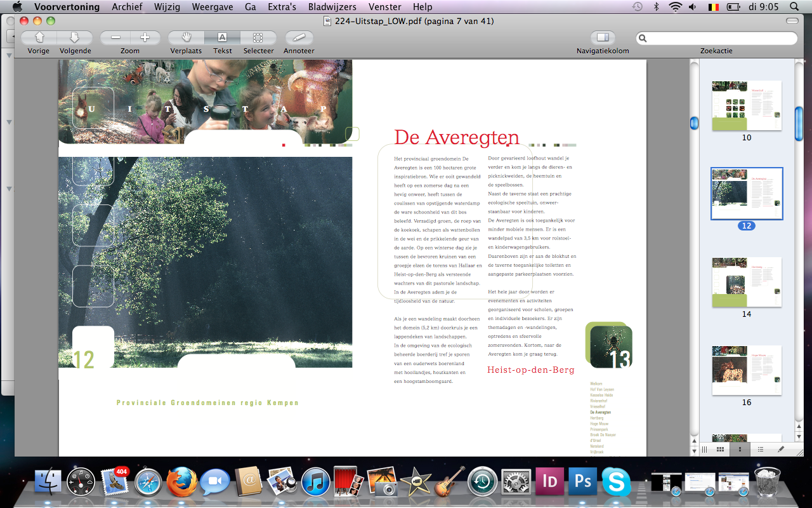The width and height of the screenshot is (812, 508).
Task: Open Skype from the Dock
Action: click(616, 483)
